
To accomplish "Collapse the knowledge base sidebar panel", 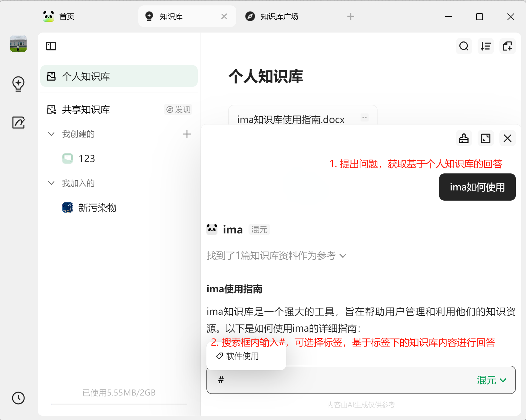I will click(x=51, y=46).
